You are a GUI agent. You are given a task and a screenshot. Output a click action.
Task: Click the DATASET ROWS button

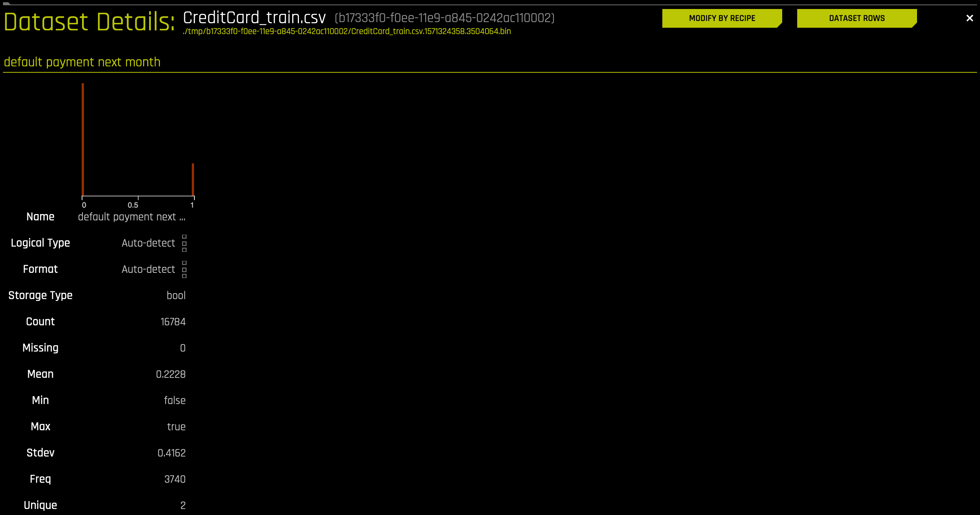856,18
